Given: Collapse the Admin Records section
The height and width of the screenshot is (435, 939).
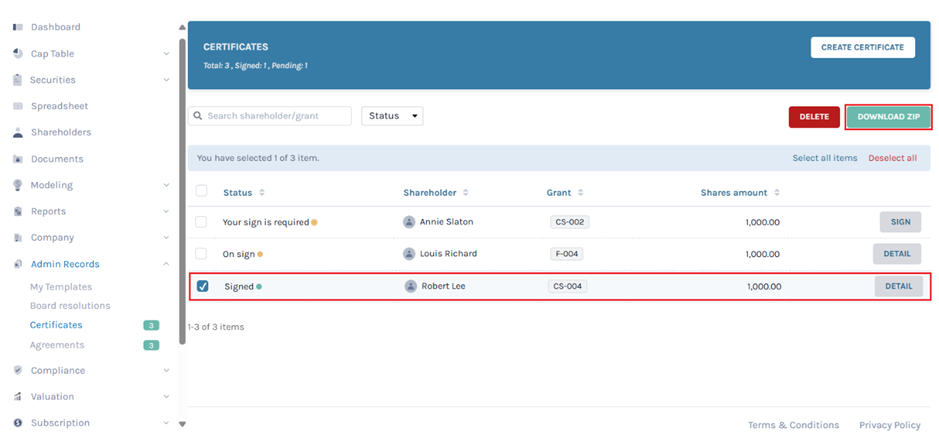Looking at the screenshot, I should coord(166,264).
